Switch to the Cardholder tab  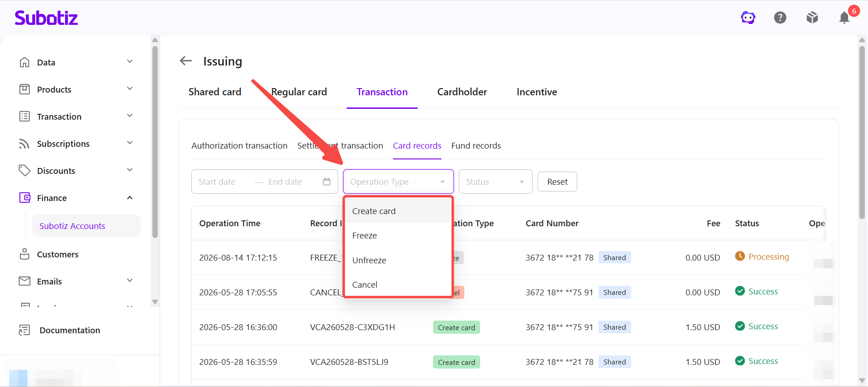462,92
